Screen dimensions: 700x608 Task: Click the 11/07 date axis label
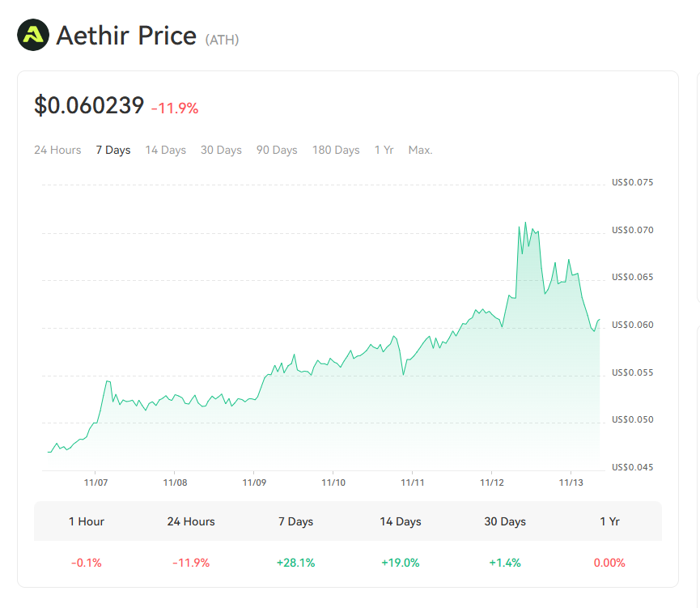pos(95,483)
